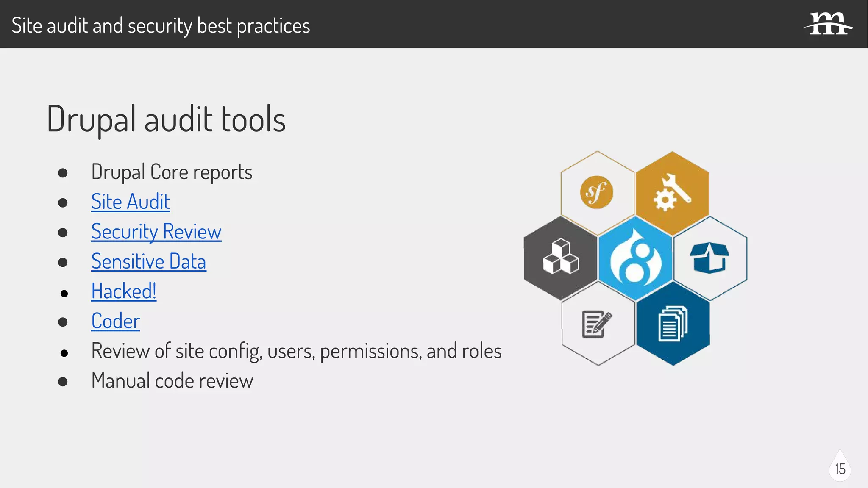Click the open box package icon
Image resolution: width=868 pixels, height=488 pixels.
710,258
